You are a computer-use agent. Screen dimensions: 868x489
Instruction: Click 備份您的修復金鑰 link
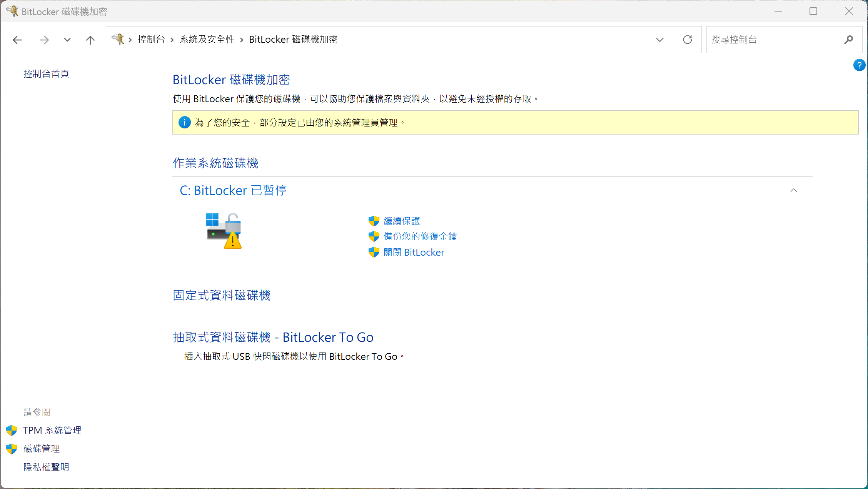pos(420,236)
